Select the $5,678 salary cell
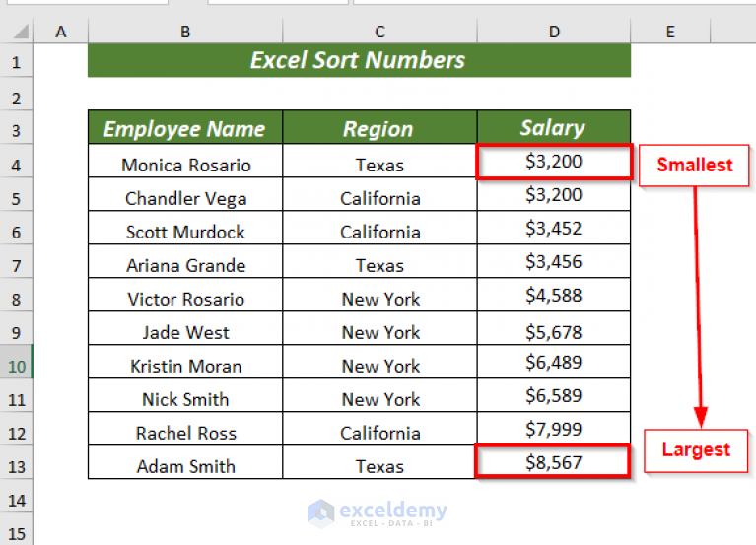 553,332
